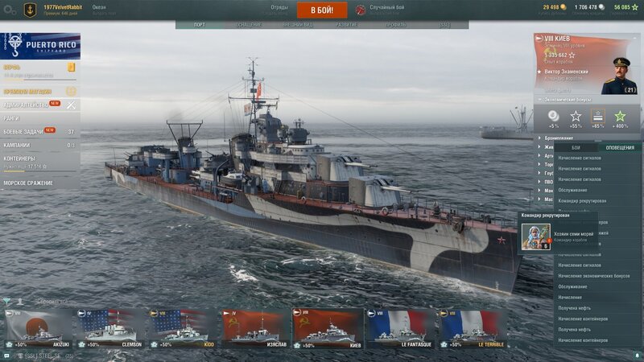Screen dimensions: 644x362
Task: Click commander Виктор Знаменский portrait
Action: [x=619, y=76]
